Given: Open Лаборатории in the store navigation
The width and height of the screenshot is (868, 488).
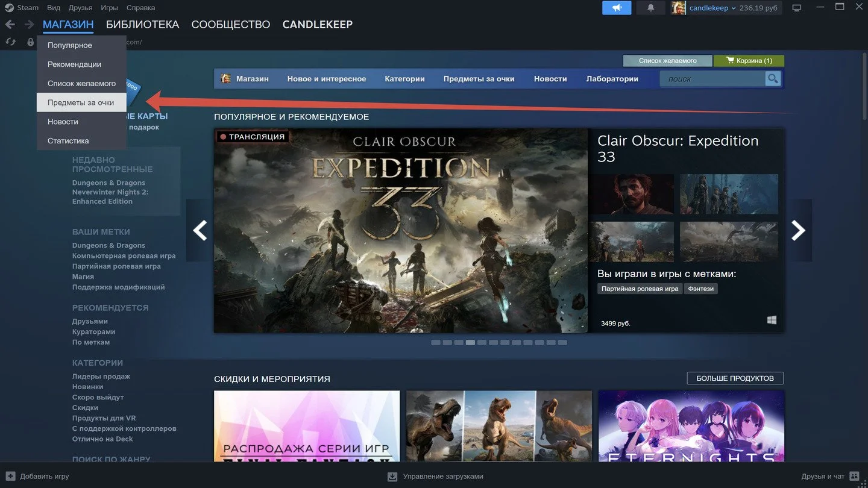Looking at the screenshot, I should tap(612, 79).
